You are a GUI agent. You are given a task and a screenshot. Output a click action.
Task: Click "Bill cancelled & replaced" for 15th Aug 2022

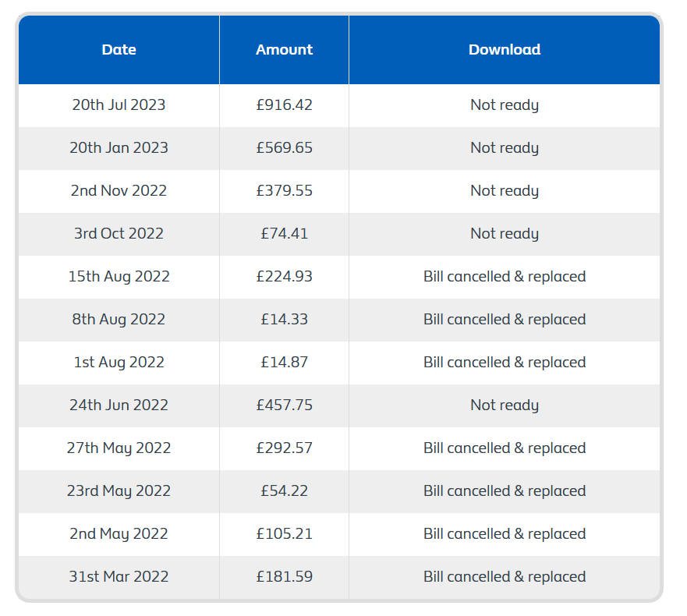pos(504,277)
